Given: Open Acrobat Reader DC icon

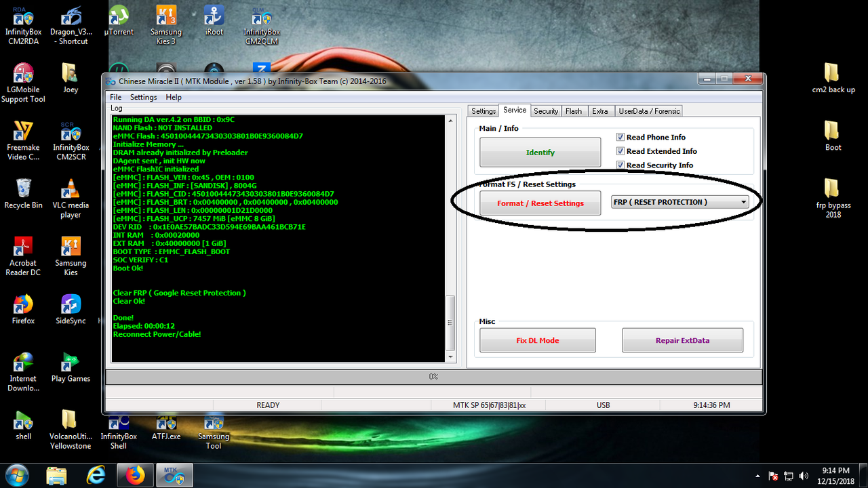Looking at the screenshot, I should tap(24, 256).
